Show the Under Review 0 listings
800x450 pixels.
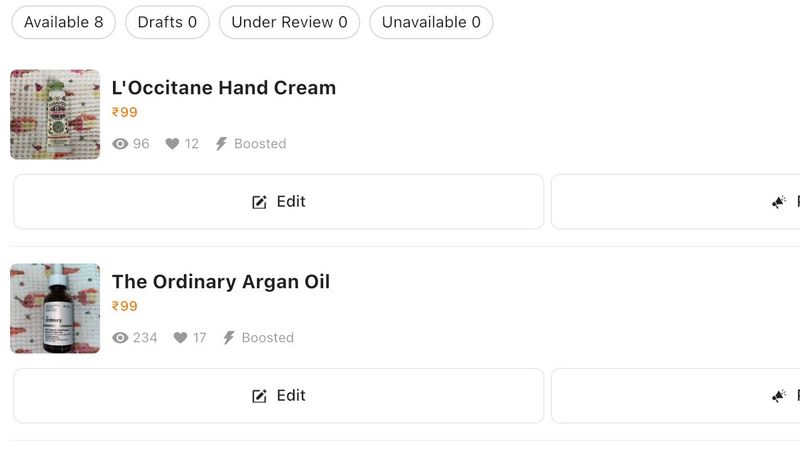pyautogui.click(x=289, y=22)
